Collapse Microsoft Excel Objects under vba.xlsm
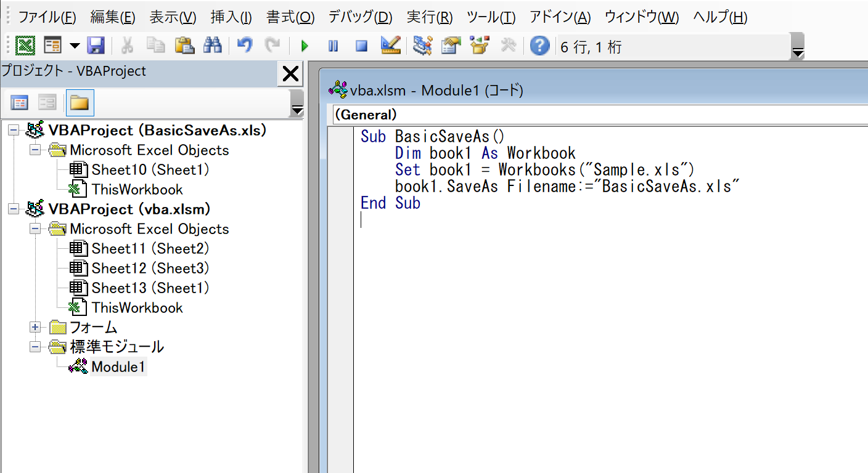This screenshot has width=868, height=473. (35, 229)
